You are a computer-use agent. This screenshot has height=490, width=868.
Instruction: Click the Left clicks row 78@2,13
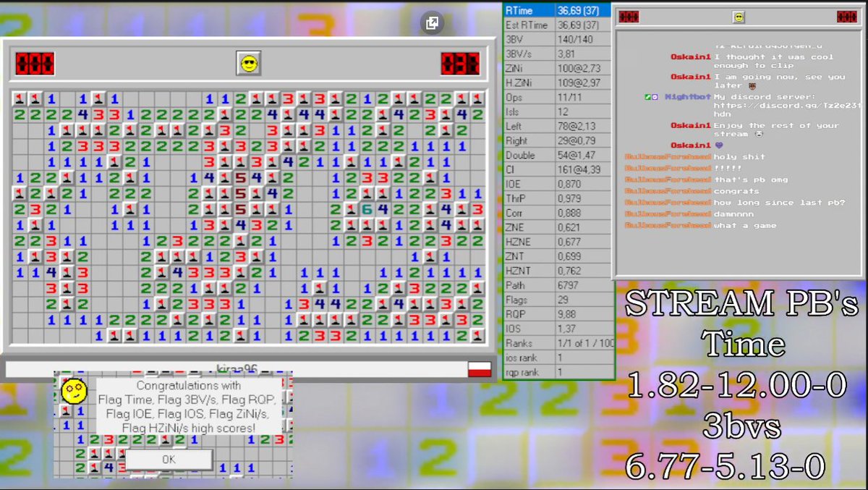coord(558,126)
